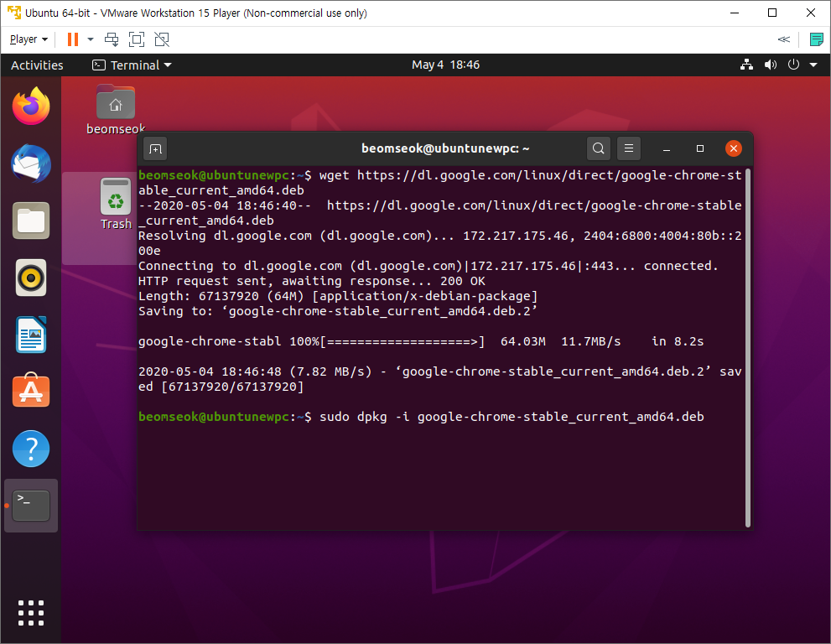Click the 'Saving to:' output line

point(338,311)
